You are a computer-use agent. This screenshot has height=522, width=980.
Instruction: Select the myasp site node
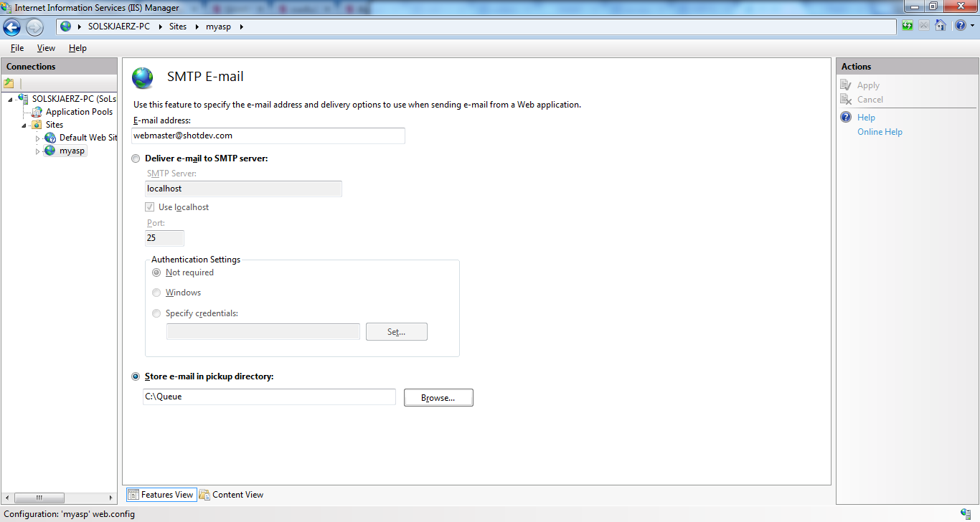(72, 151)
